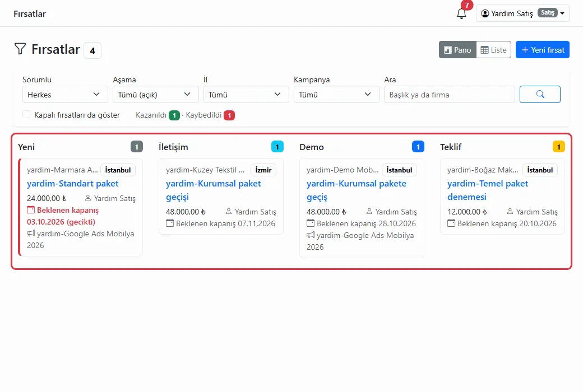
Task: Click the Fırsatlar brand title in the top bar
Action: point(30,14)
